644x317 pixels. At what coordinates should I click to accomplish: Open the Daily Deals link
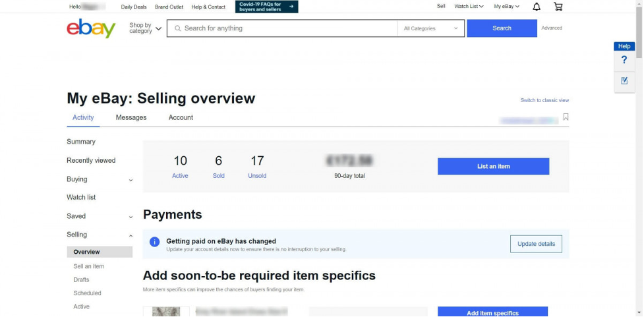(x=134, y=7)
